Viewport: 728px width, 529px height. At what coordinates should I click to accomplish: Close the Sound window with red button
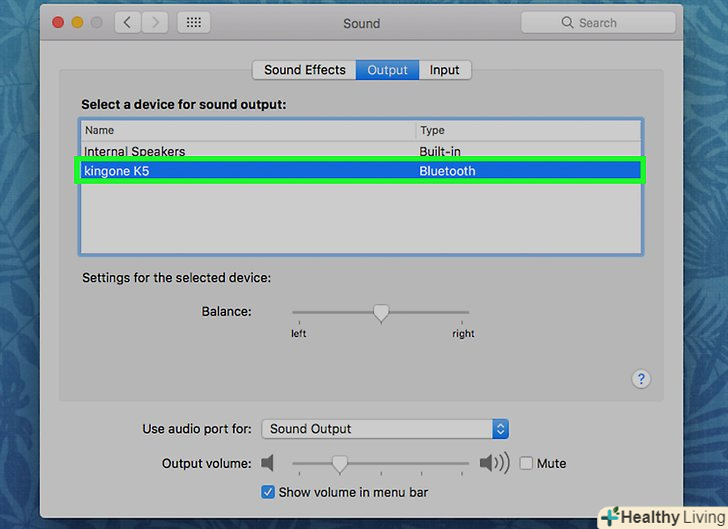(58, 22)
